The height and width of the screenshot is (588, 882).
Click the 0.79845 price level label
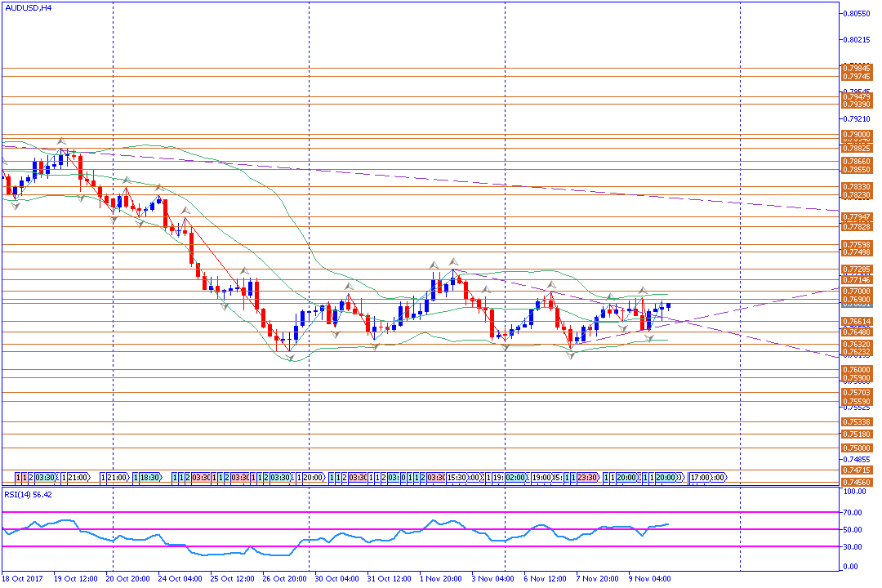coord(856,68)
